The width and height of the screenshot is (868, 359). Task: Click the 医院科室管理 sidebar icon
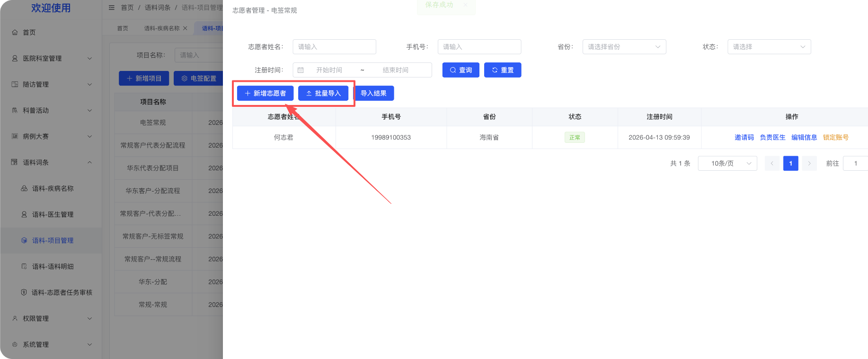(15, 59)
